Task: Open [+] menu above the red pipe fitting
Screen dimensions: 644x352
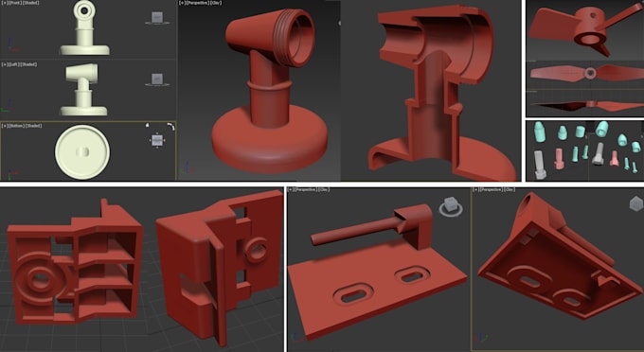Action: point(183,3)
